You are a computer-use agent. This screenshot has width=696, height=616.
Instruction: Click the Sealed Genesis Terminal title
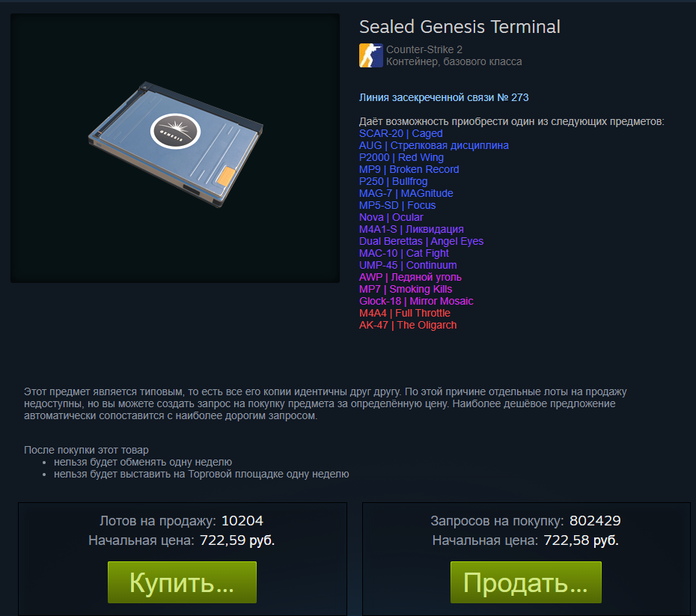click(x=460, y=27)
